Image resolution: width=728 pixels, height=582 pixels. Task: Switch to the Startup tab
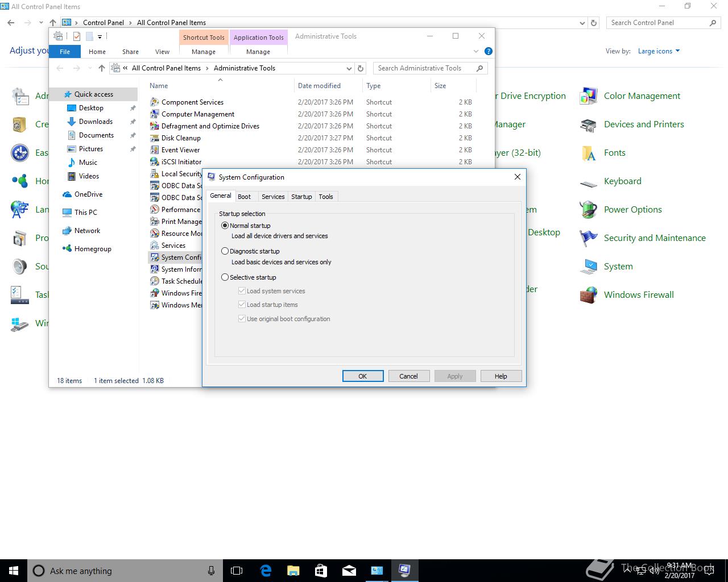click(301, 197)
